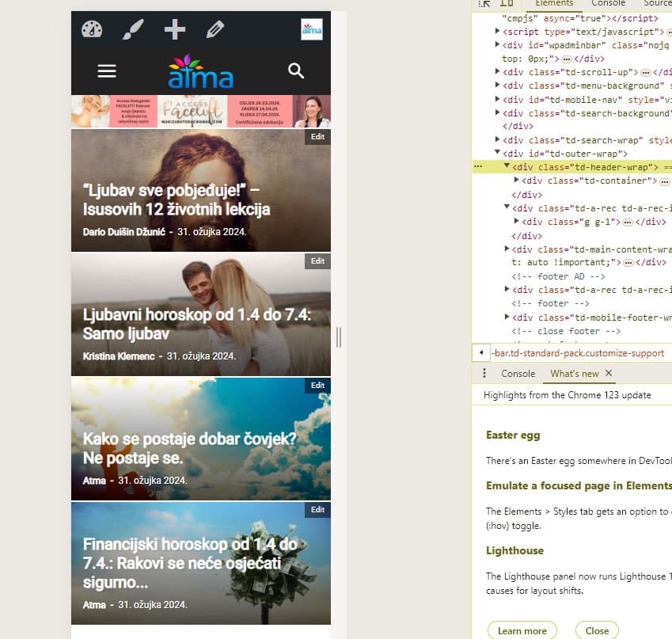Expand the div id wpadminbar node
The image size is (672, 639).
point(497,44)
